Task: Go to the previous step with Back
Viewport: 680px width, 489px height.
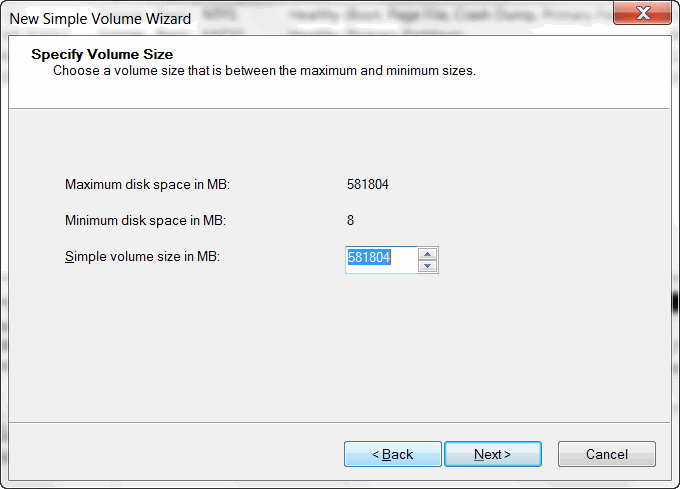Action: click(x=393, y=454)
